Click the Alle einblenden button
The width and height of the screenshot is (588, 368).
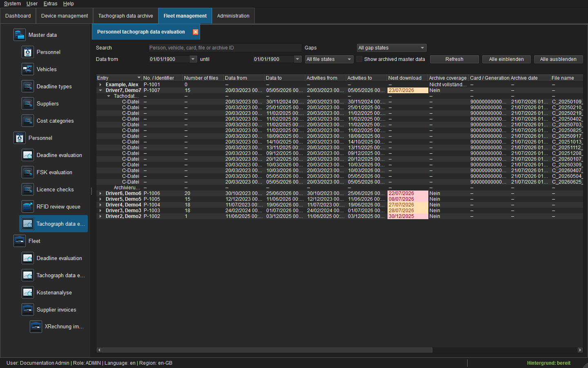(506, 59)
